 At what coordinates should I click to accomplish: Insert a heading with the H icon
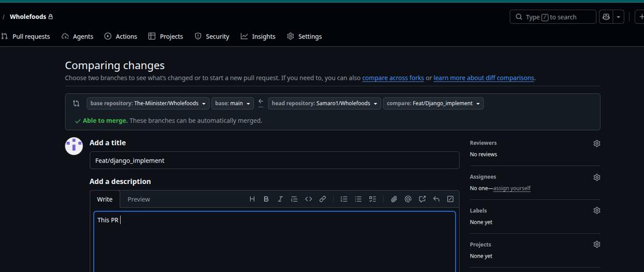[x=252, y=199]
